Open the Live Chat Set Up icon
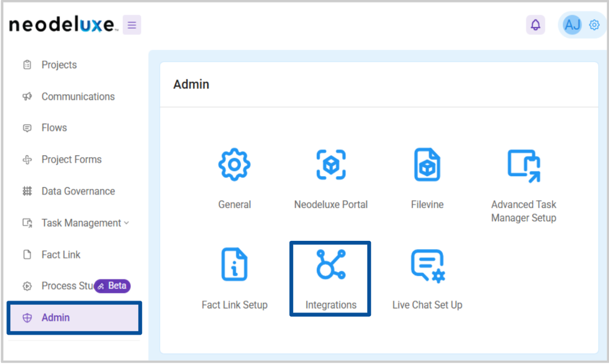 tap(427, 266)
